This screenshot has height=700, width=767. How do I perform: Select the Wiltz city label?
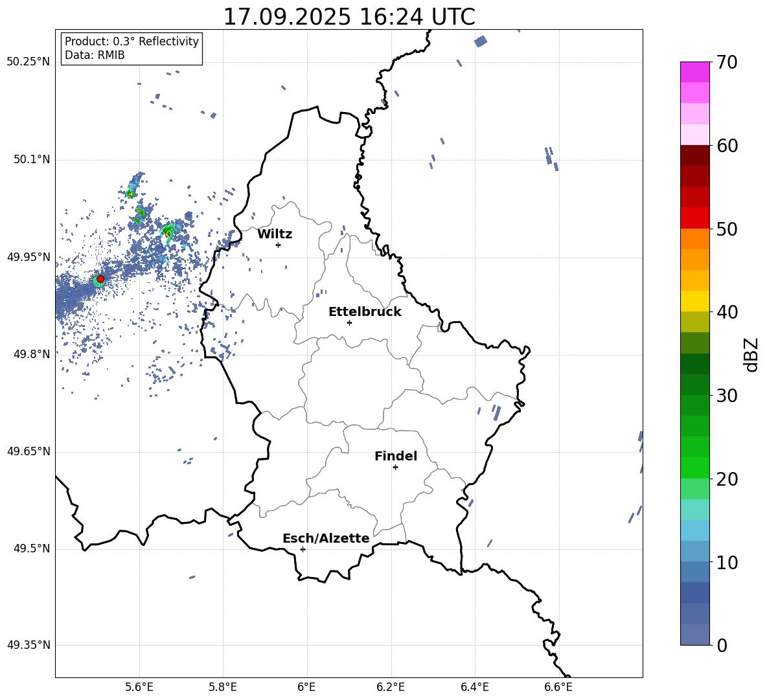pyautogui.click(x=275, y=234)
